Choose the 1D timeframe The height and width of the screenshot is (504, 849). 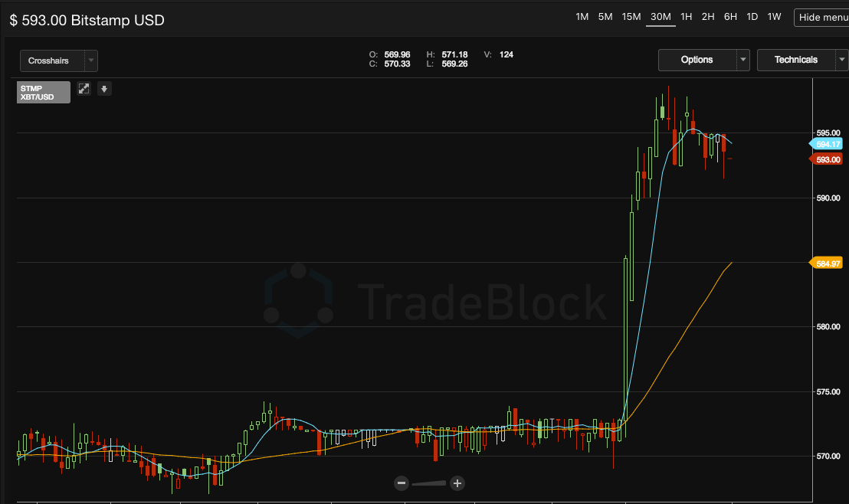[752, 17]
